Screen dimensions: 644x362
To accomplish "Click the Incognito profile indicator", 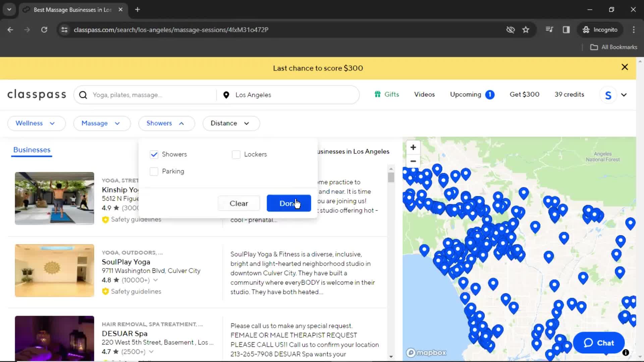I will [x=600, y=29].
